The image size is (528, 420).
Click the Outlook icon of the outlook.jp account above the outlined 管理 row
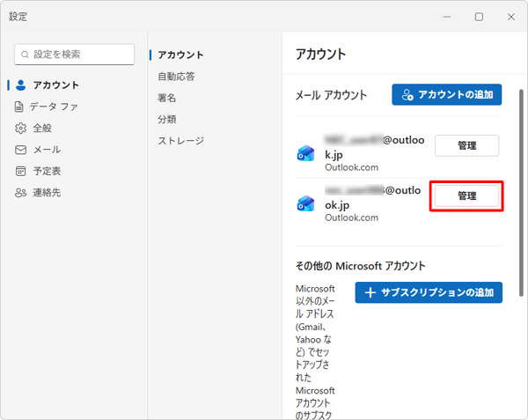tap(305, 153)
